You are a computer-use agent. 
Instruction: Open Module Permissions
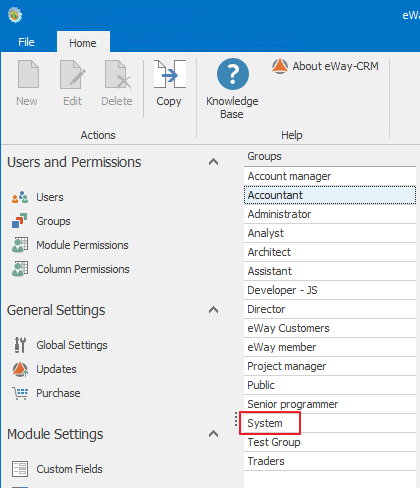click(70, 245)
